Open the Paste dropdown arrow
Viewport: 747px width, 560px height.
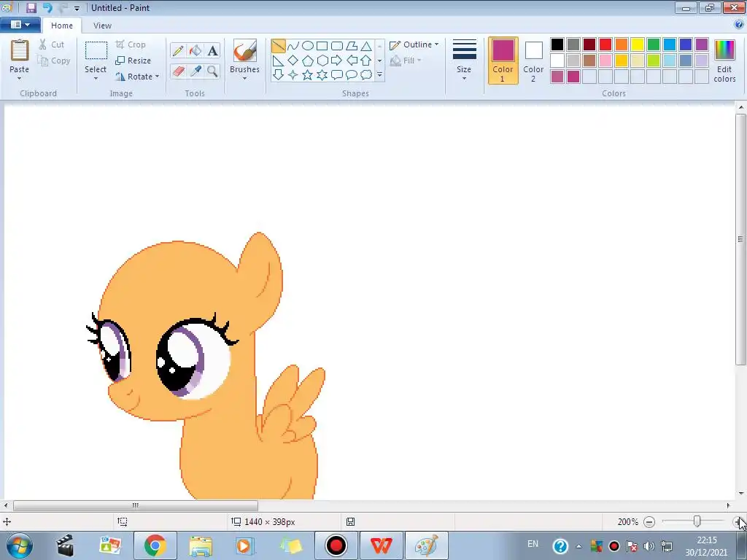(x=19, y=78)
